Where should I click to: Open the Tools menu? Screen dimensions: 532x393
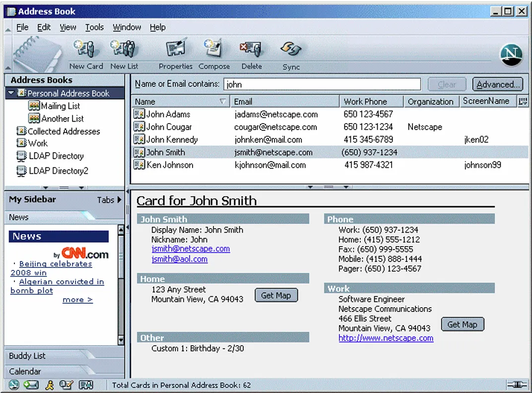click(94, 27)
